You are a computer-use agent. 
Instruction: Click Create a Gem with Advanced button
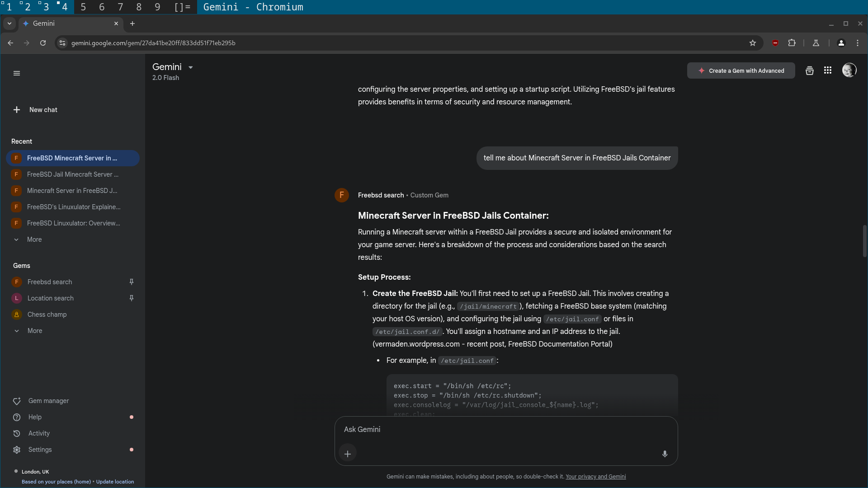(741, 71)
